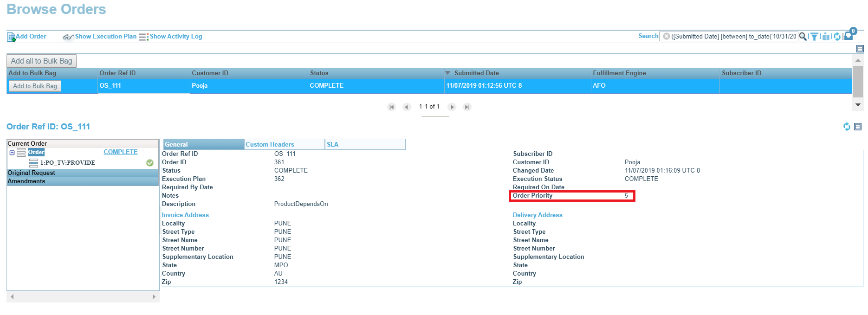The height and width of the screenshot is (315, 868).
Task: Switch to the SLA tab
Action: pyautogui.click(x=365, y=144)
